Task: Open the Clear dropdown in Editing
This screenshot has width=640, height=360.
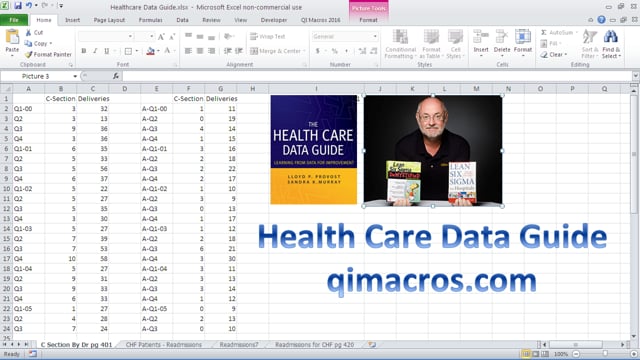Action: tap(554, 54)
